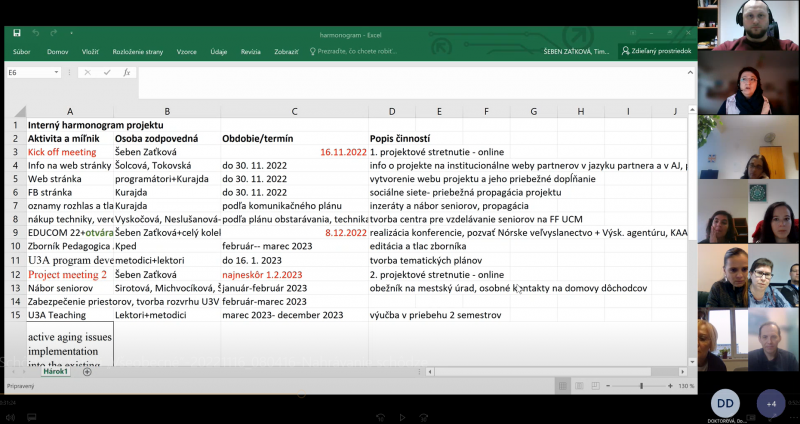Click the zoom in plus icon
Image resolution: width=800 pixels, height=424 pixels.
(x=668, y=385)
